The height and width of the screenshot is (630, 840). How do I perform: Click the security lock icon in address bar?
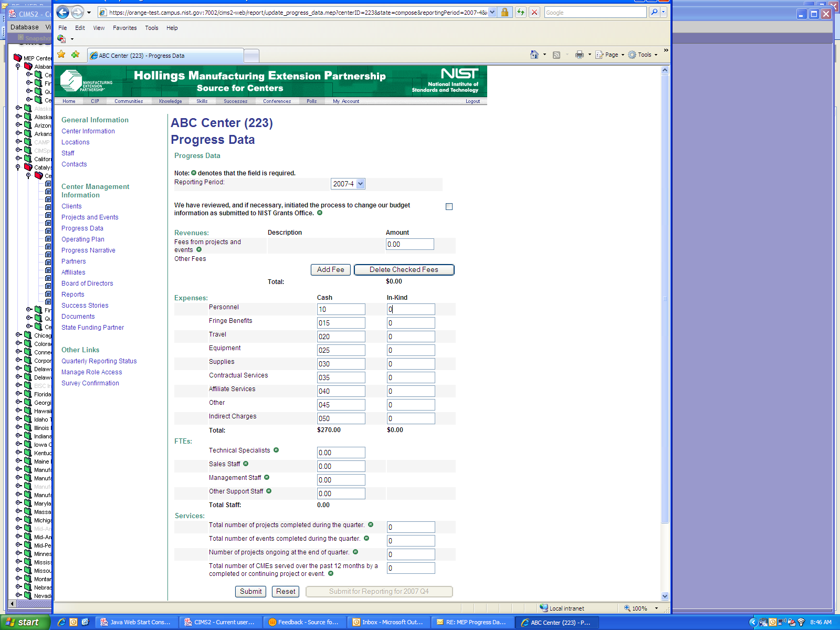tap(505, 13)
